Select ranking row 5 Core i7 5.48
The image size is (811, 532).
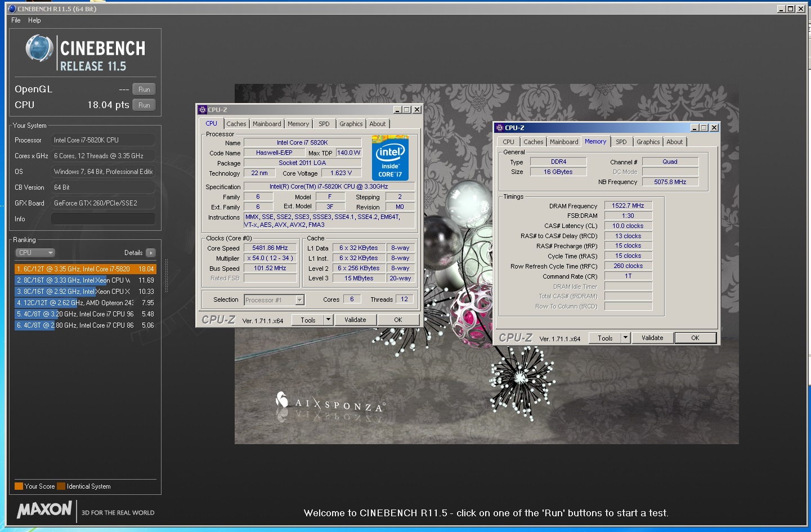tap(85, 314)
